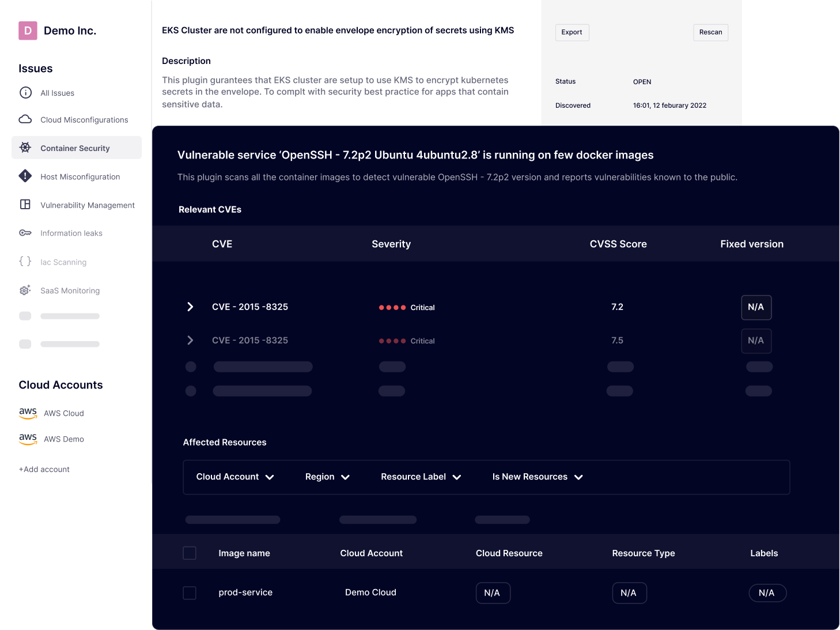The width and height of the screenshot is (840, 630).
Task: Open the Resource Label filter dropdown
Action: coord(421,477)
